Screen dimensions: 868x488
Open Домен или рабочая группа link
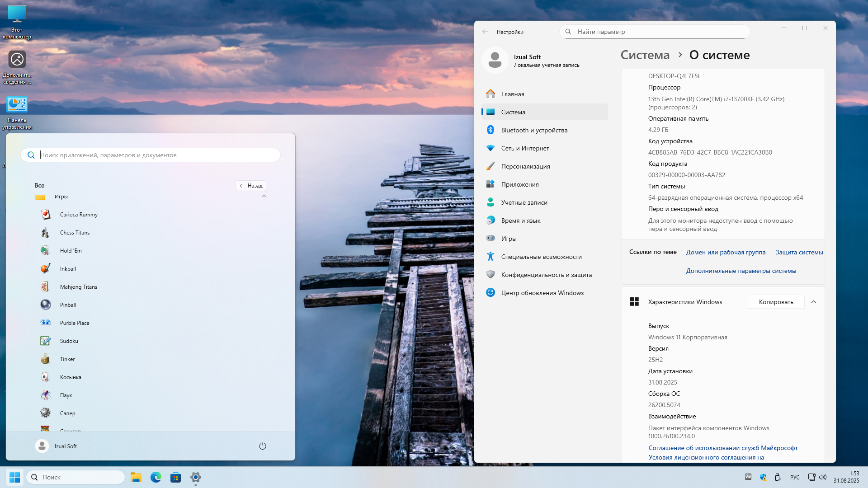point(726,252)
